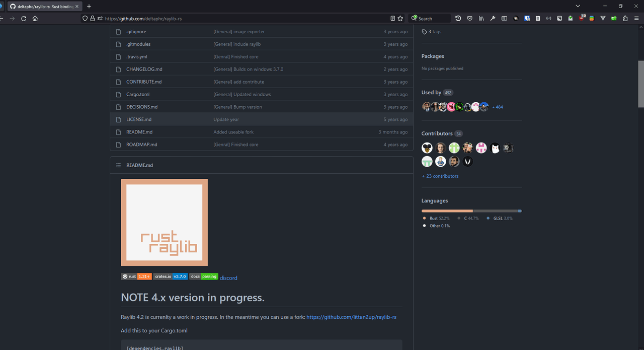Reload the page with refresh icon
This screenshot has height=350, width=644.
[24, 18]
